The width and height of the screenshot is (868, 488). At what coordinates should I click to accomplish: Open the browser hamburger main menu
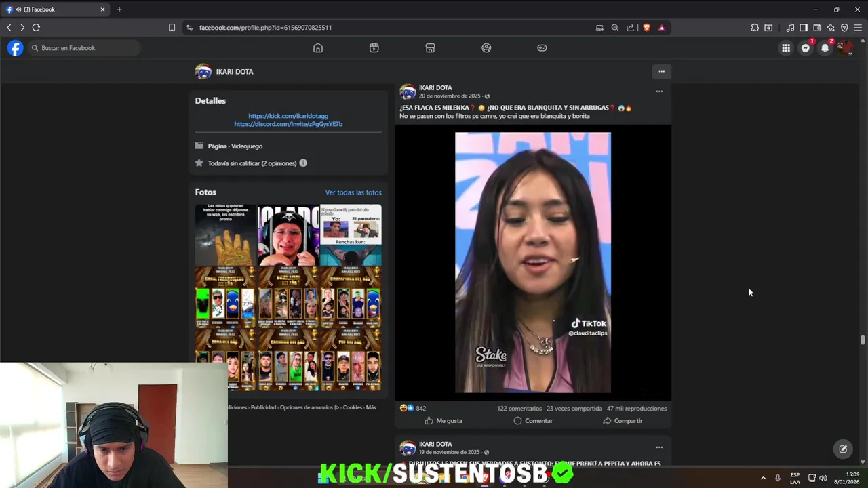858,28
